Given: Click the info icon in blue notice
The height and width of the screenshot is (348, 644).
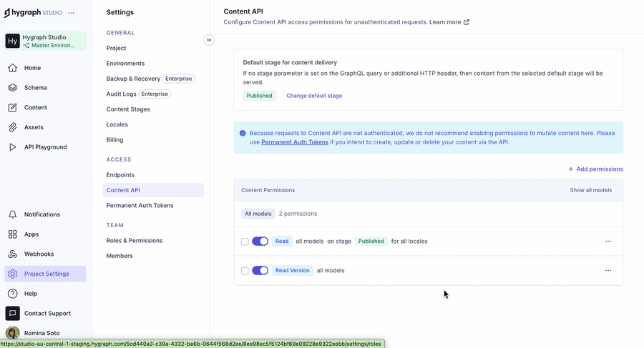Looking at the screenshot, I should pos(243,133).
